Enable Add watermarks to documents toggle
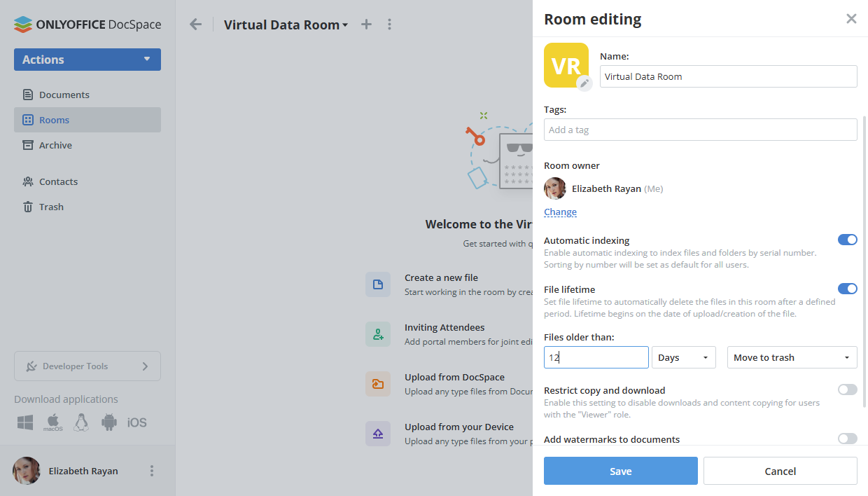868x496 pixels. click(848, 439)
